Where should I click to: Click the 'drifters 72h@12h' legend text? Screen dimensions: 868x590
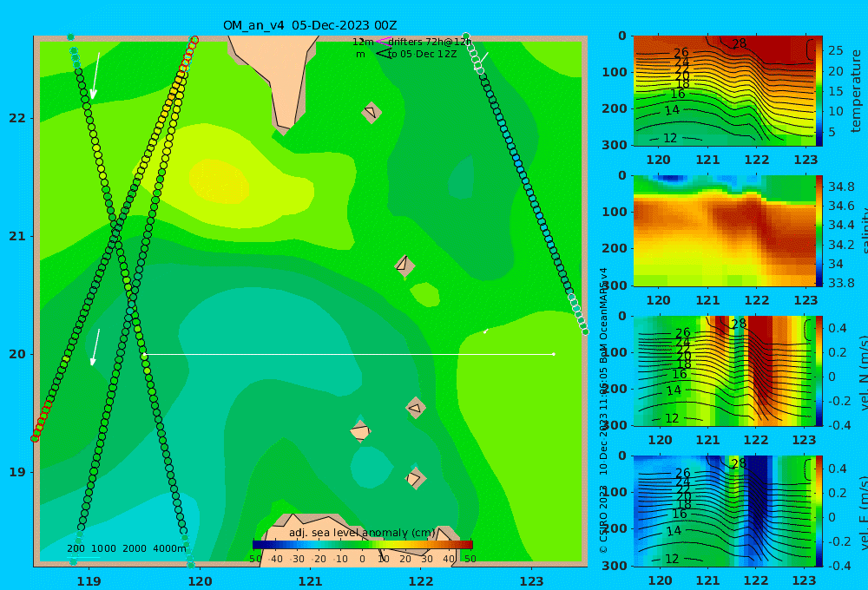tap(430, 42)
